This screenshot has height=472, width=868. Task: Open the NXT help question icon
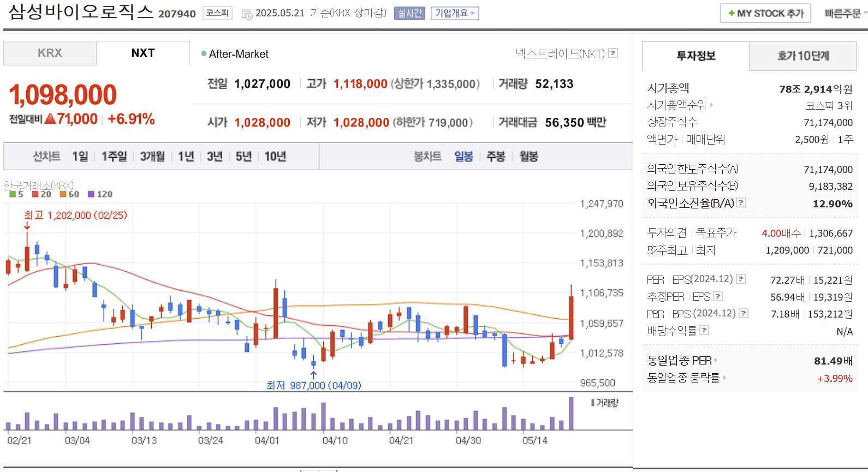tap(613, 53)
